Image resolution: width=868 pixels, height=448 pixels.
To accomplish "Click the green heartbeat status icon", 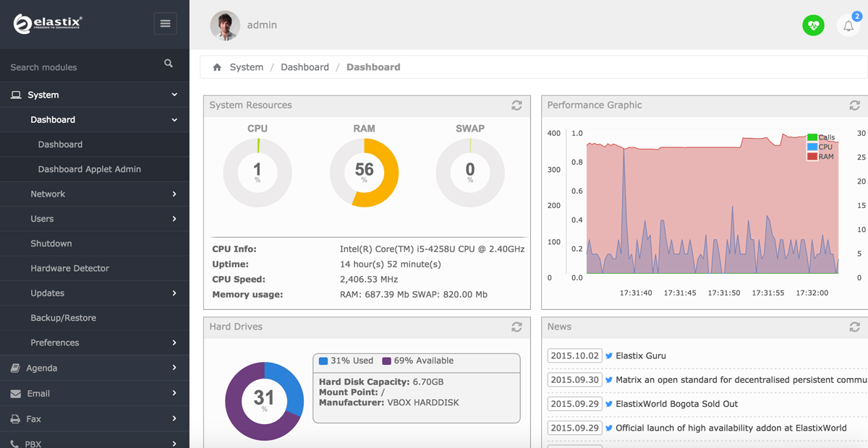I will click(x=813, y=25).
